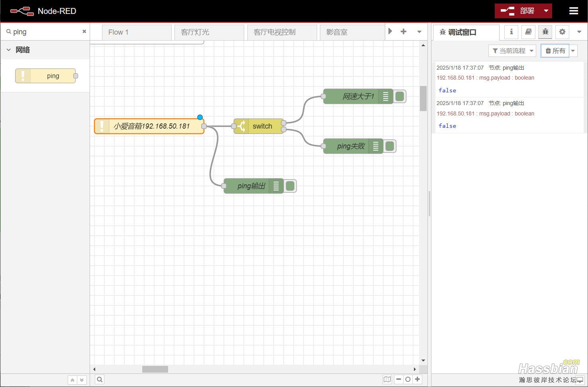Screen dimensions: 588x387
Task: Collapse the 网络 palette category
Action: click(x=45, y=50)
